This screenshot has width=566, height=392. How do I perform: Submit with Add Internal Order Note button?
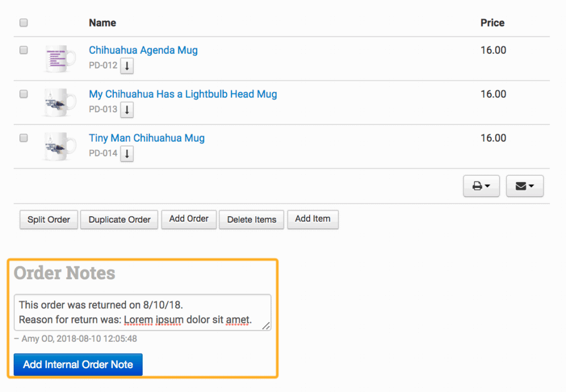tap(78, 365)
